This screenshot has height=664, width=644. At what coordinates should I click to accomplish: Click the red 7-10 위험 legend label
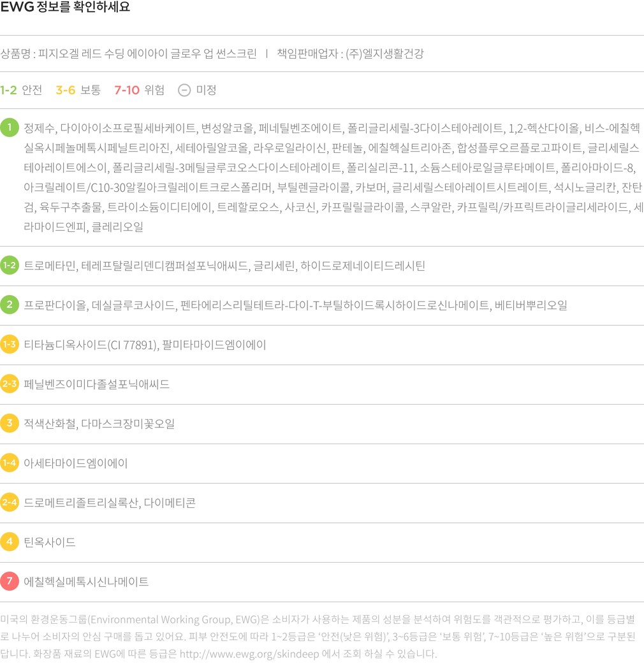[139, 90]
